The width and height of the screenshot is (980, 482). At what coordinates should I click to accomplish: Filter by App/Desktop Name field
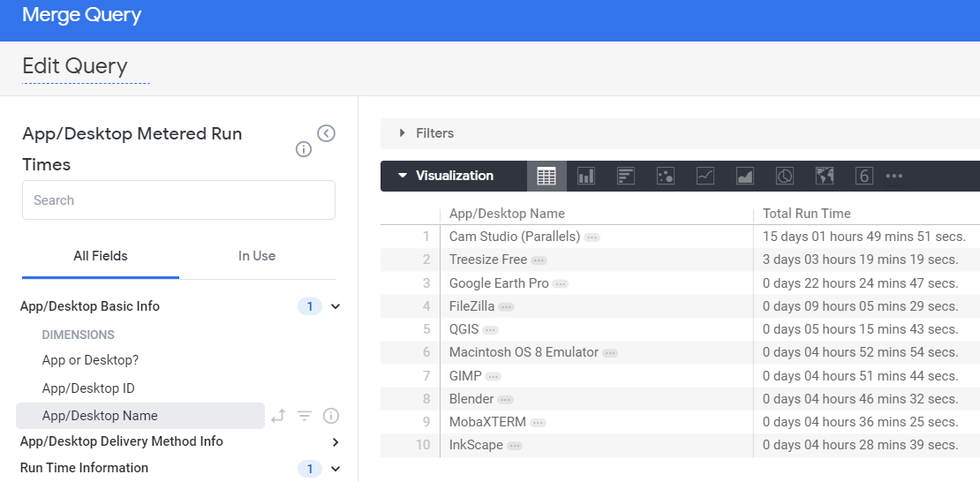point(305,416)
